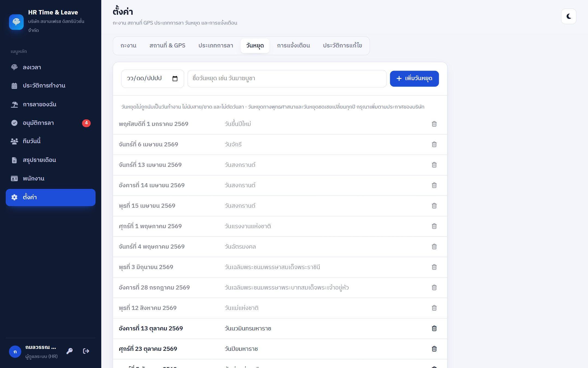Open the สรุปรายเดือน sidebar item

click(51, 160)
